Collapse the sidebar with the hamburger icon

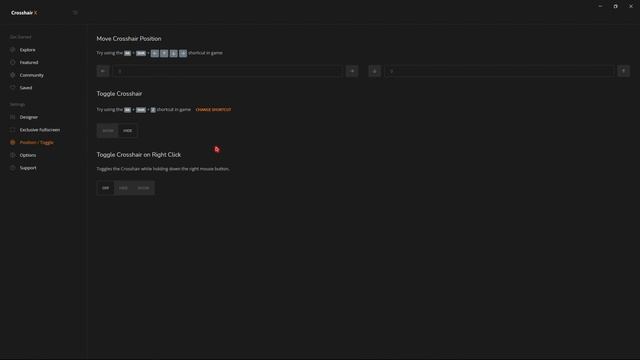pos(75,13)
